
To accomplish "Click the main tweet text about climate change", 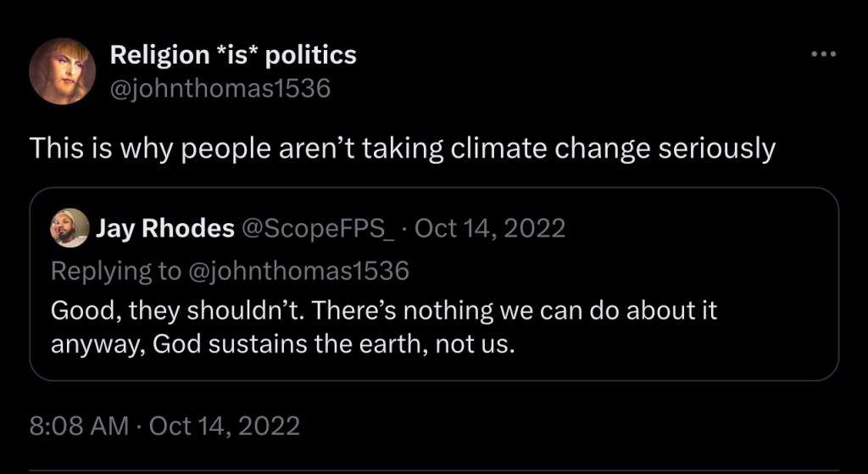I will tap(402, 149).
